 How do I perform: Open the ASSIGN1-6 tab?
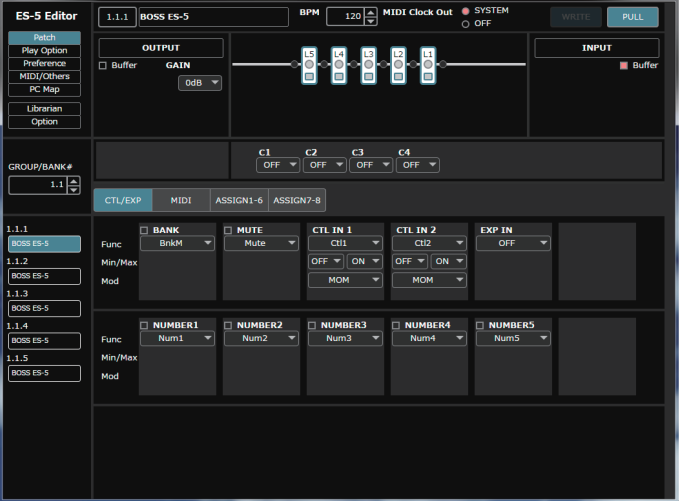[238, 200]
